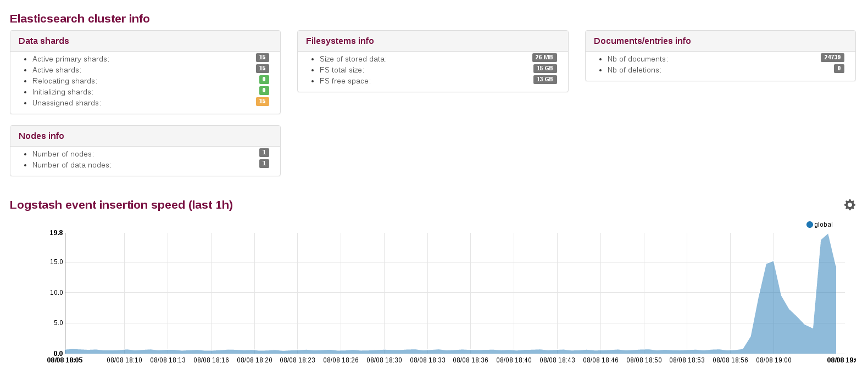Open the chart settings gear icon
868x380 pixels.
pos(849,205)
